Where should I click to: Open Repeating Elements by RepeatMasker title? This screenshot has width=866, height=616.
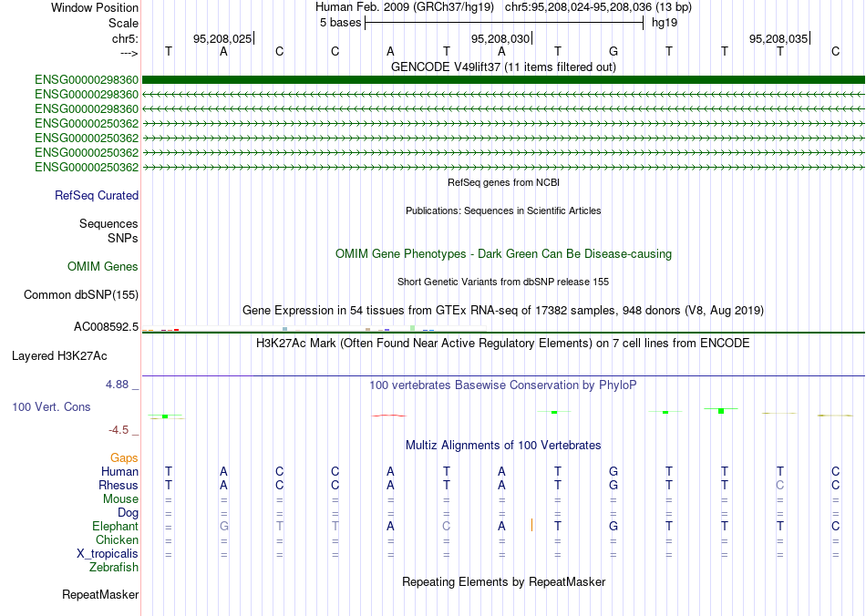pyautogui.click(x=503, y=581)
